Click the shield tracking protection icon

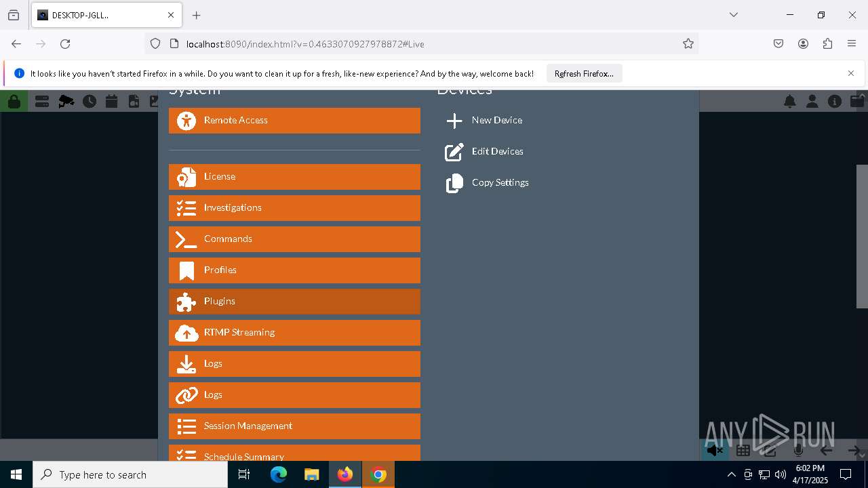pos(155,44)
